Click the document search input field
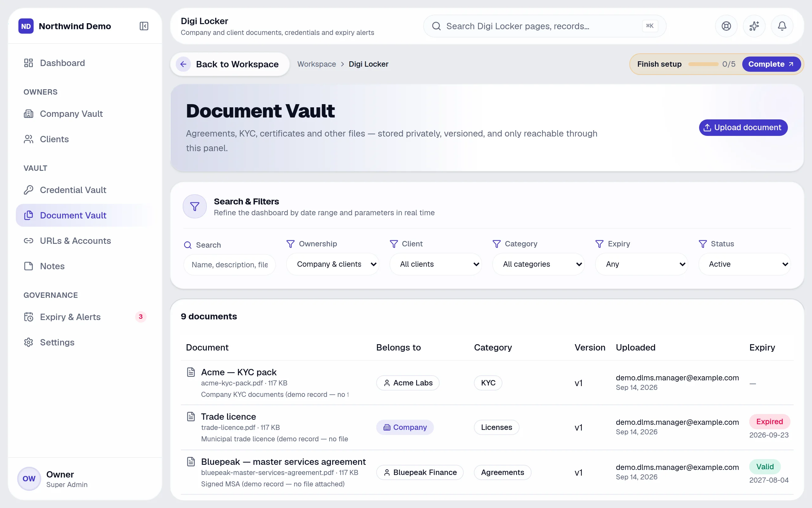Viewport: 812px width, 508px height. pyautogui.click(x=230, y=265)
